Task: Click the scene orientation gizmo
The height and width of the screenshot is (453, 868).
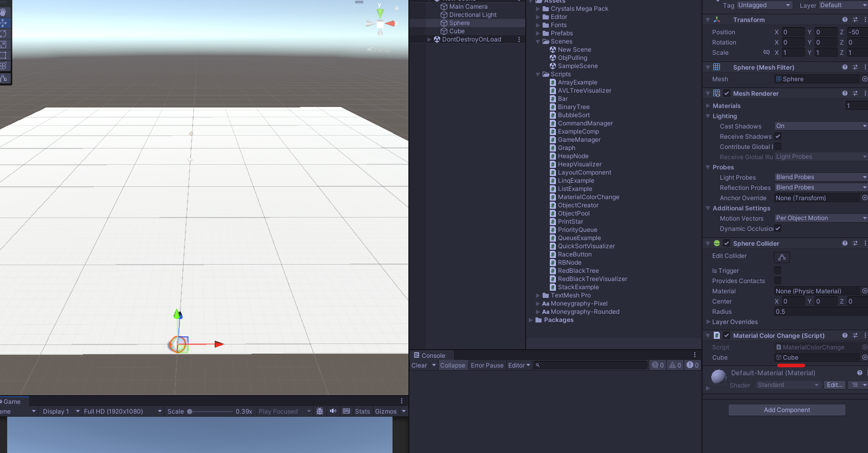Action: click(380, 23)
